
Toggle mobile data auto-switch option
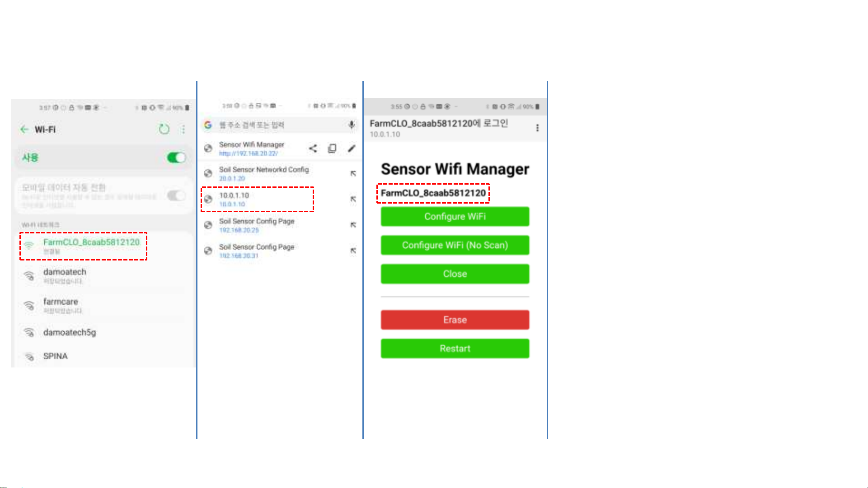(176, 195)
